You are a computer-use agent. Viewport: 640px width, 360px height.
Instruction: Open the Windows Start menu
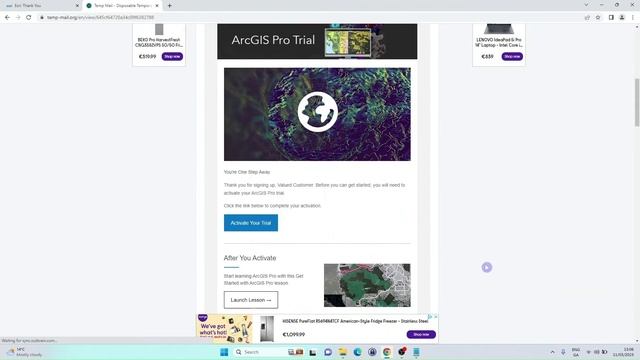tap(224, 352)
